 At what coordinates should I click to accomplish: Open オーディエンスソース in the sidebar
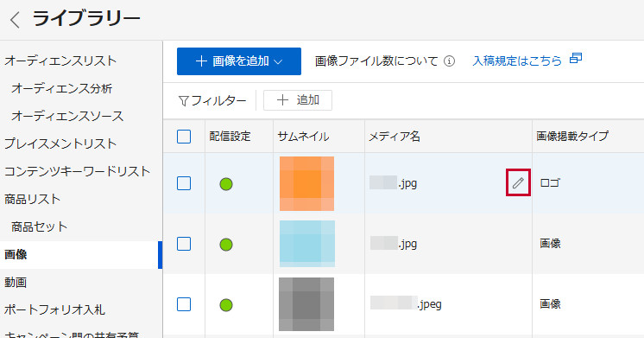click(x=68, y=116)
